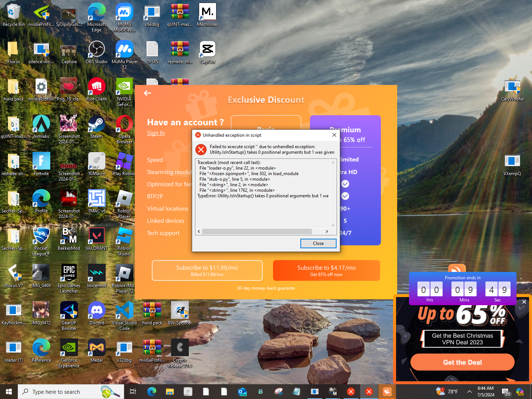Open the CalyWoofer desktop icon

tap(512, 90)
